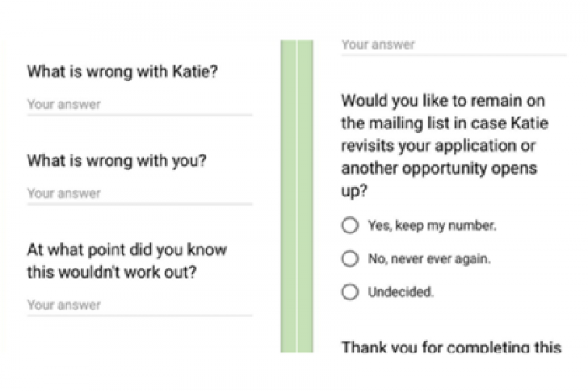This screenshot has width=588, height=391.
Task: Click the thin white line between the green stripes
Action: [x=297, y=196]
